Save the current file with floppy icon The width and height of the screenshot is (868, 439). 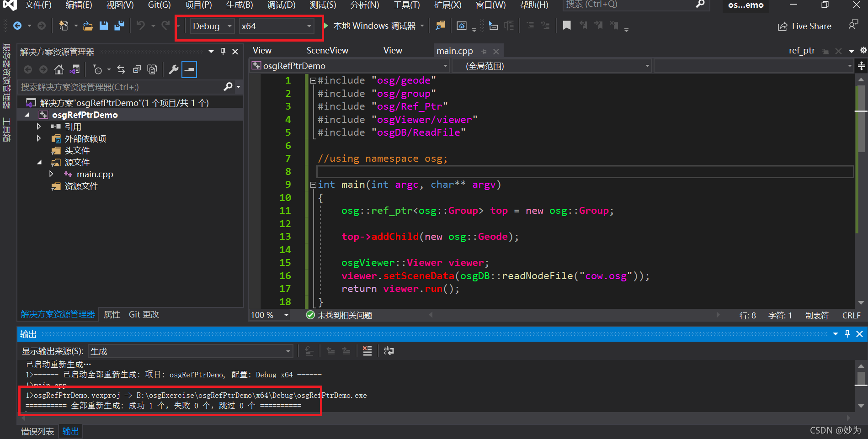pyautogui.click(x=104, y=26)
